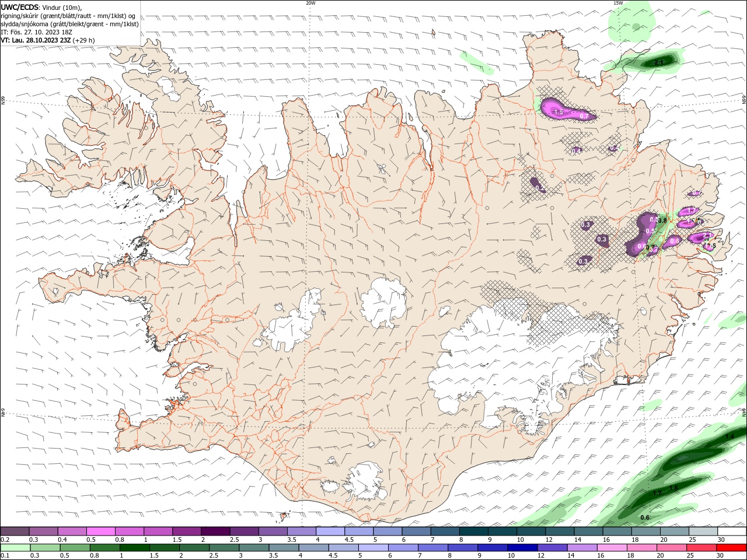The height and width of the screenshot is (560, 747).
Task: Click the 2.1 value on the pink Eastfjords patch
Action: tap(707, 236)
